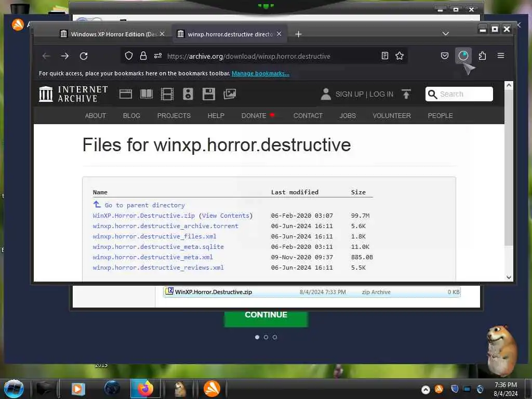This screenshot has height=399, width=532.
Task: Open winxp.horror.destructive_meta.sqlite link
Action: point(158,247)
